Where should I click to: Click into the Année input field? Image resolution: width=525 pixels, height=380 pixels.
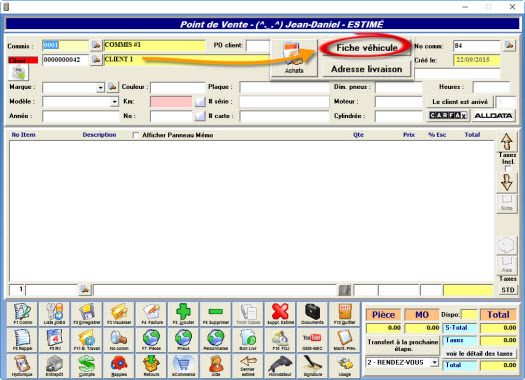pos(80,117)
